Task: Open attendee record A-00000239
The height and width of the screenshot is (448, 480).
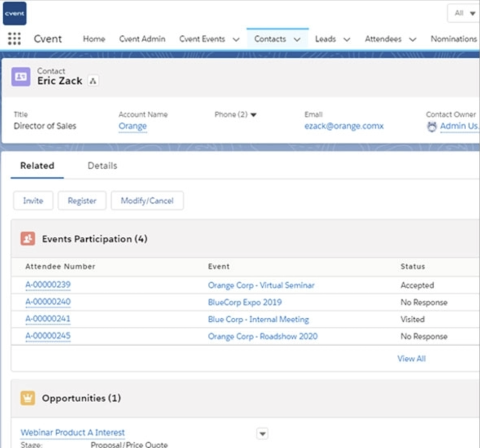Action: [x=48, y=285]
